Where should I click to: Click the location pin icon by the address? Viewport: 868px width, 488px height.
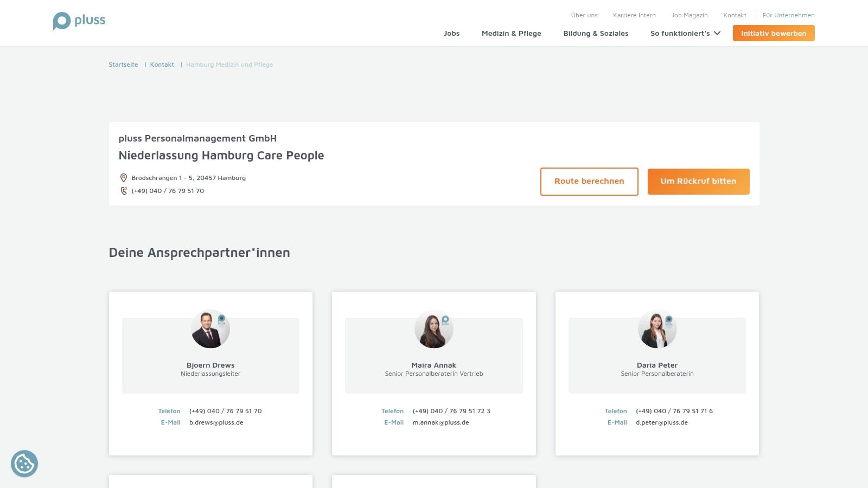[x=124, y=178]
